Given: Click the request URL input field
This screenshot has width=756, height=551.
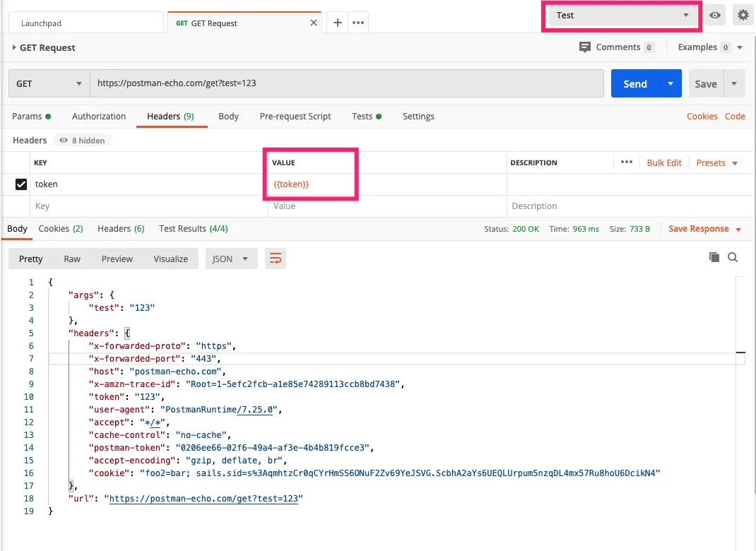Looking at the screenshot, I should click(347, 83).
